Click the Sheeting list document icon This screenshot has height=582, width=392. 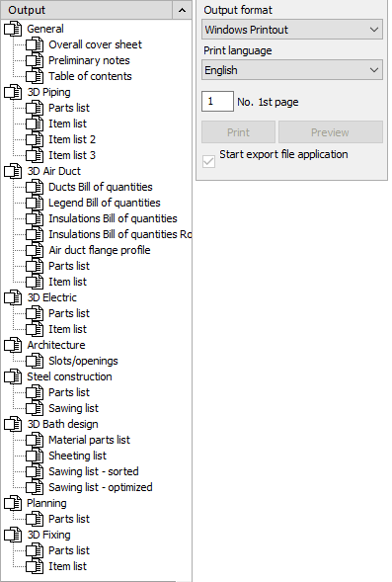pyautogui.click(x=35, y=456)
